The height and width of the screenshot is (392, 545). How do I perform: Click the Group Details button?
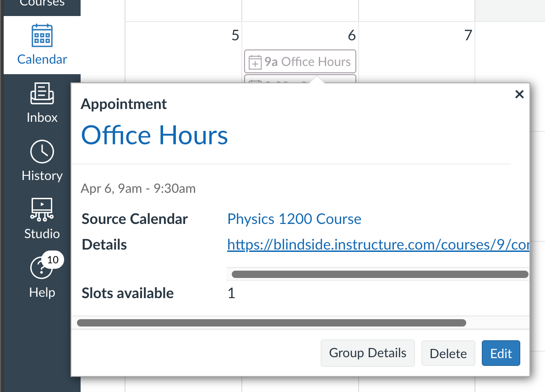click(368, 353)
